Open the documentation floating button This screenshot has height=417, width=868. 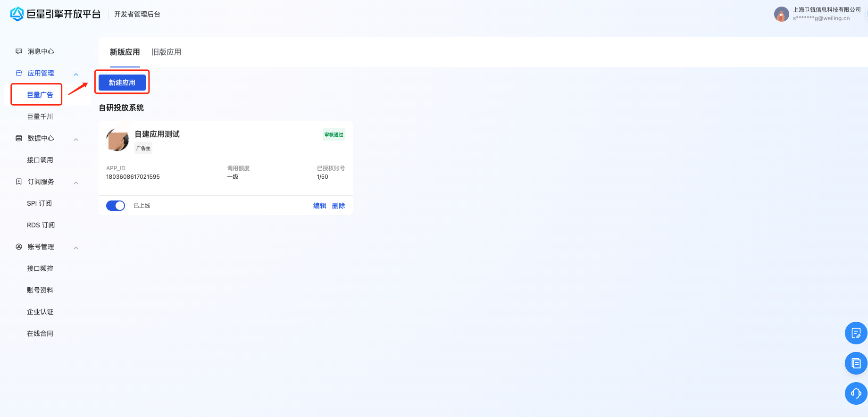click(x=856, y=363)
